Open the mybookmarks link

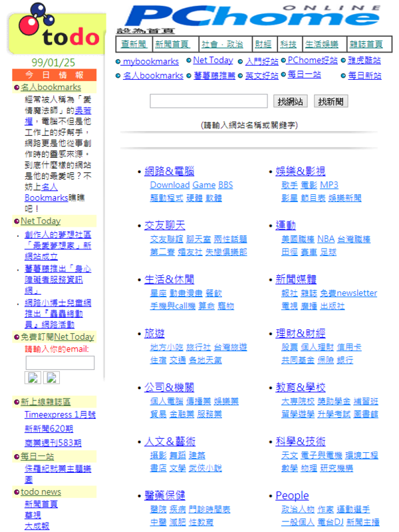point(150,61)
